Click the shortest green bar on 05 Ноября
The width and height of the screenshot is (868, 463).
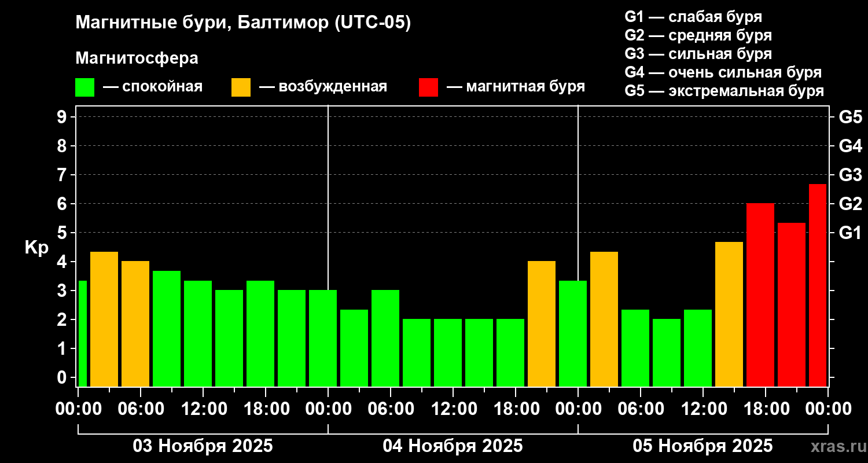click(x=667, y=353)
